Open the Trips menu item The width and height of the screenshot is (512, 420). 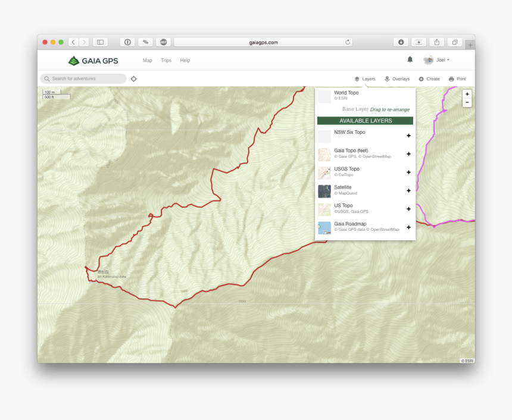tap(166, 61)
